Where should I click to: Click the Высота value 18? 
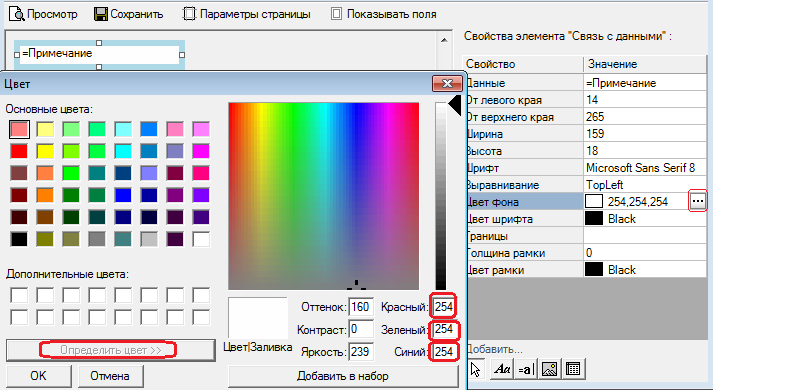click(645, 151)
